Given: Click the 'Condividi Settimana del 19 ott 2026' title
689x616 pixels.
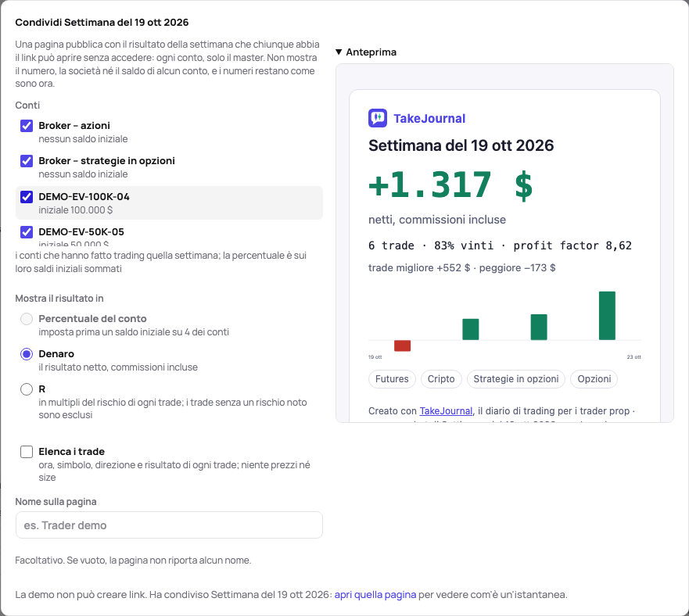Looking at the screenshot, I should click(x=102, y=23).
